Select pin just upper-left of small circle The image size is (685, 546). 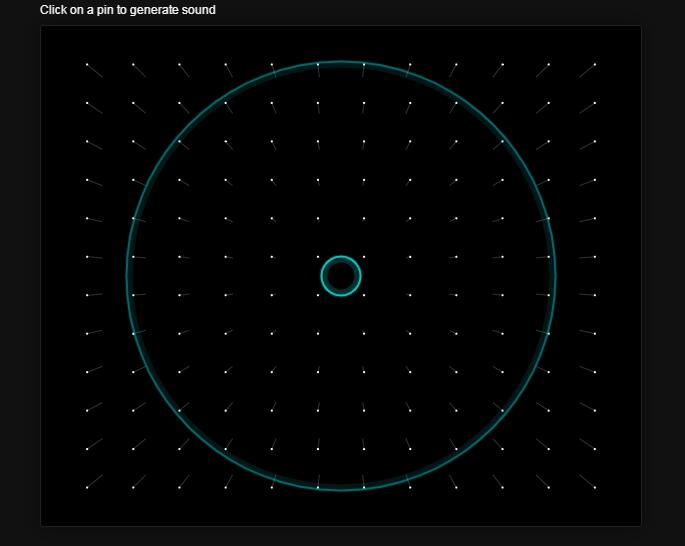click(318, 257)
